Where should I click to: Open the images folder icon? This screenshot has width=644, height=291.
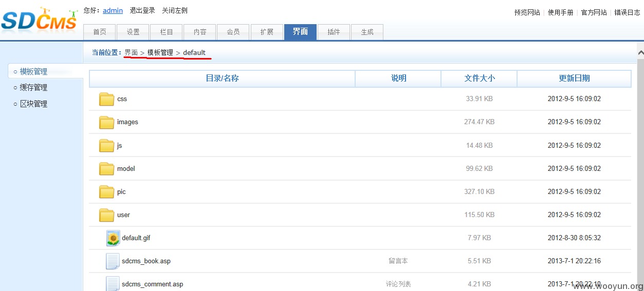pyautogui.click(x=107, y=122)
